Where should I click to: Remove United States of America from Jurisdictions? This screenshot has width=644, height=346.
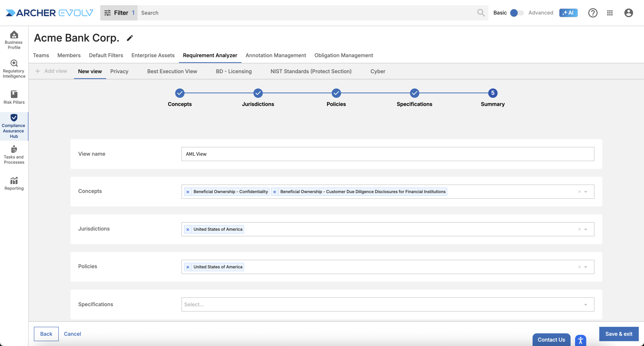188,229
